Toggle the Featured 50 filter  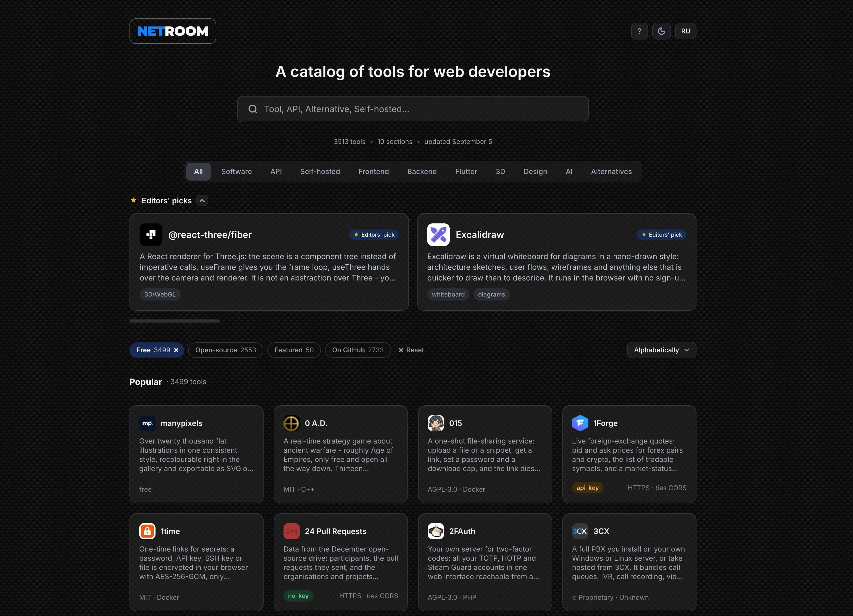click(x=294, y=350)
